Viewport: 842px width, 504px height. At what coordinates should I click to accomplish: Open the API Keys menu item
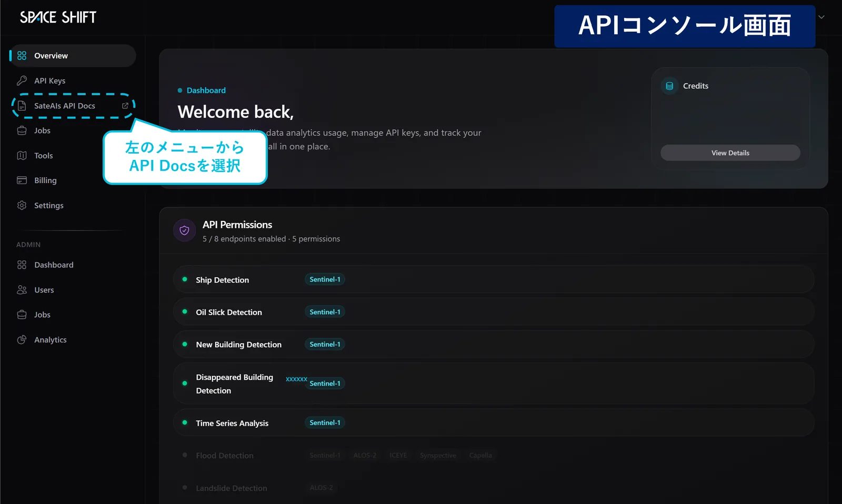73,80
